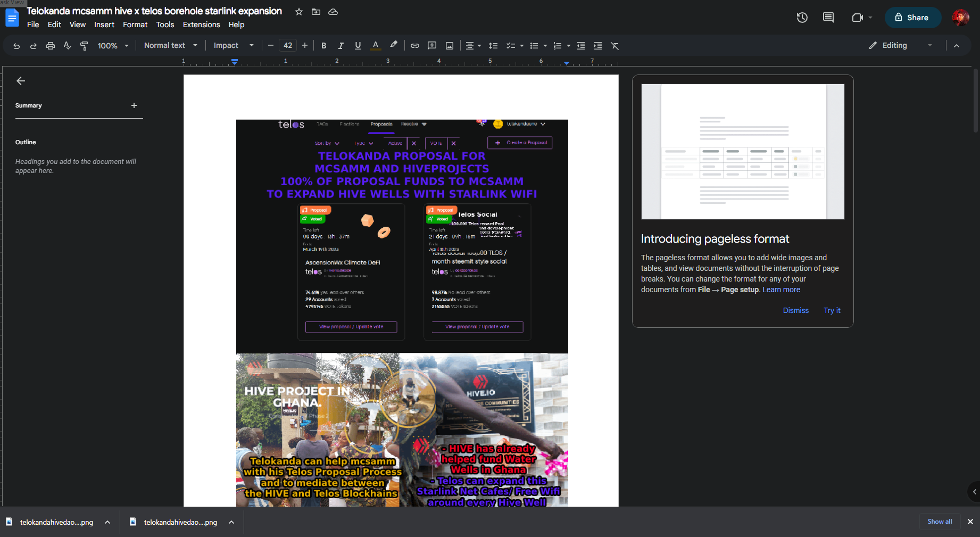This screenshot has width=980, height=537.
Task: Open the View menu
Action: pyautogui.click(x=78, y=24)
